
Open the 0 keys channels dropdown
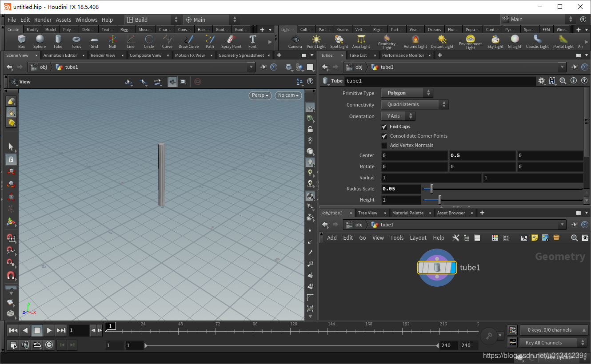click(x=553, y=330)
